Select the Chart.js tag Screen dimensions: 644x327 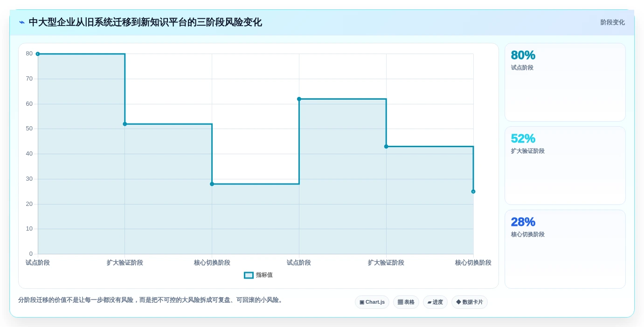tap(372, 302)
